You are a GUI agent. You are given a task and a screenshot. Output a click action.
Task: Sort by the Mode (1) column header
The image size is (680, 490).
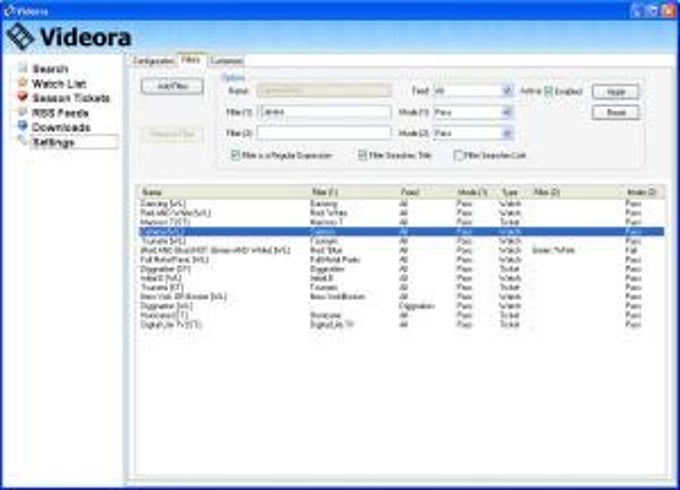475,192
